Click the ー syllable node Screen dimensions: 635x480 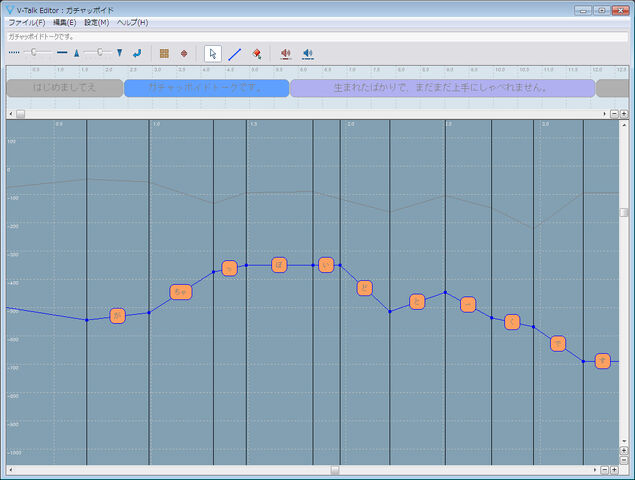(468, 305)
